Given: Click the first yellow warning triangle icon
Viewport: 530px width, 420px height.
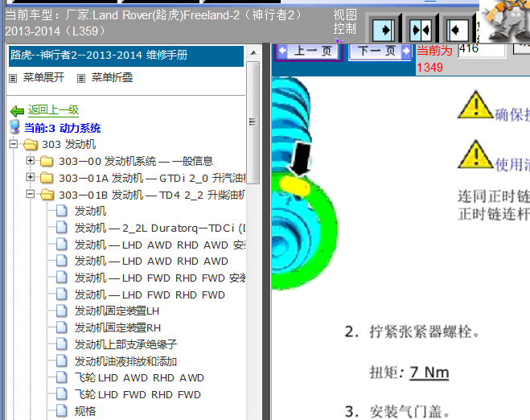Looking at the screenshot, I should point(475,105).
